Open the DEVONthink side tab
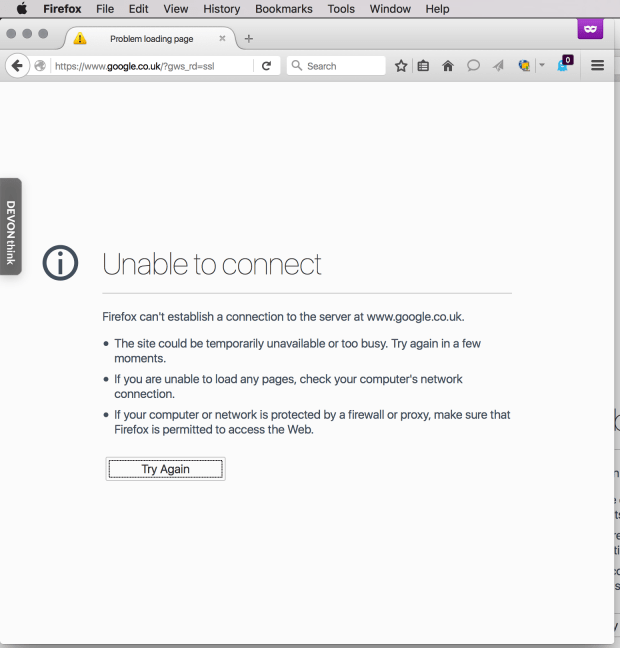Screen dimensions: 620x648 (x=11, y=226)
